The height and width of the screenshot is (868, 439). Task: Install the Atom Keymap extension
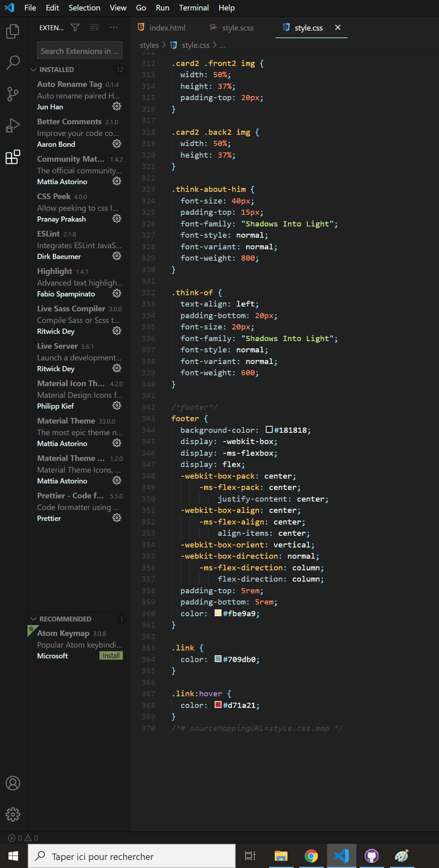pos(111,656)
